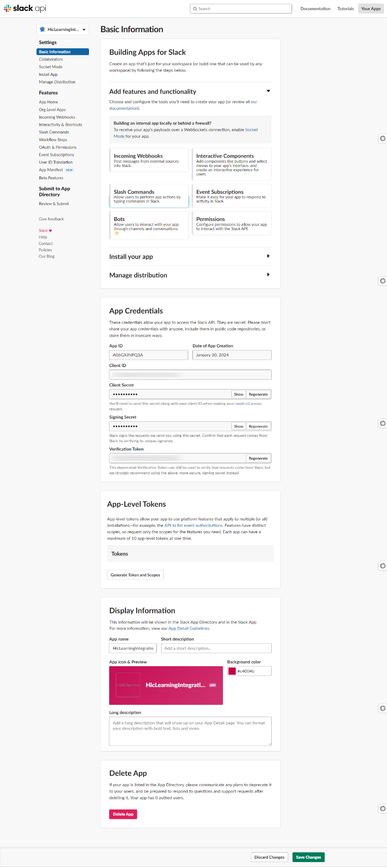Screen dimensions: 387x868
Task: Regenerate the Verification Token
Action: coord(258,459)
